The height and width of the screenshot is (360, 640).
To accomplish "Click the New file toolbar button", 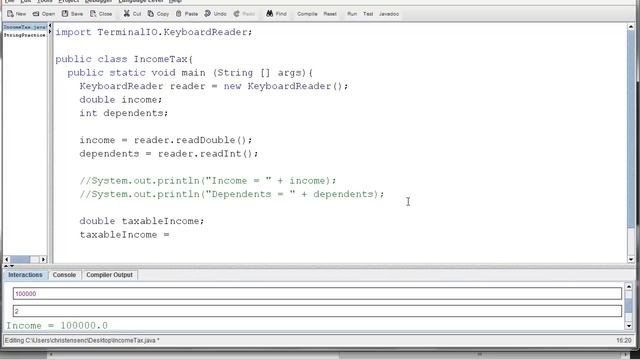I will (16, 14).
